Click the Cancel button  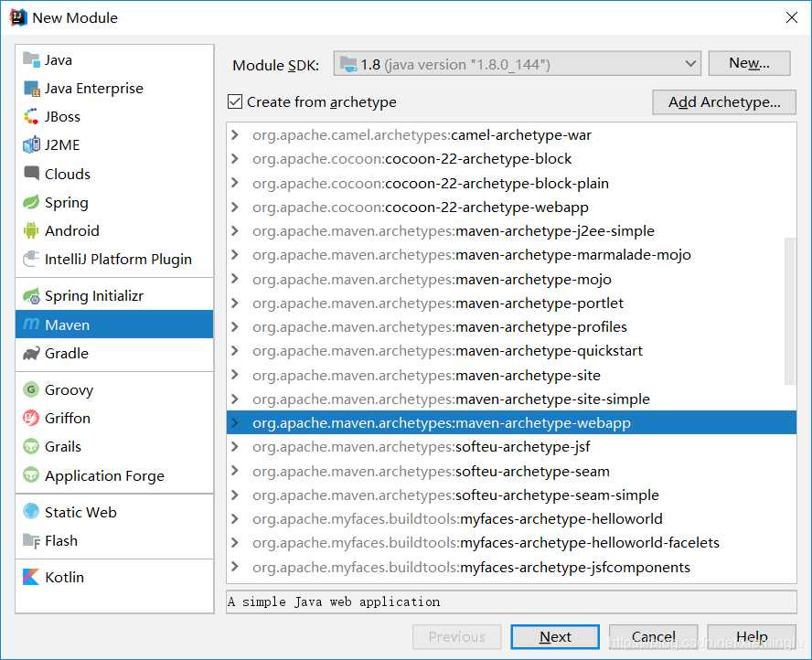click(653, 637)
